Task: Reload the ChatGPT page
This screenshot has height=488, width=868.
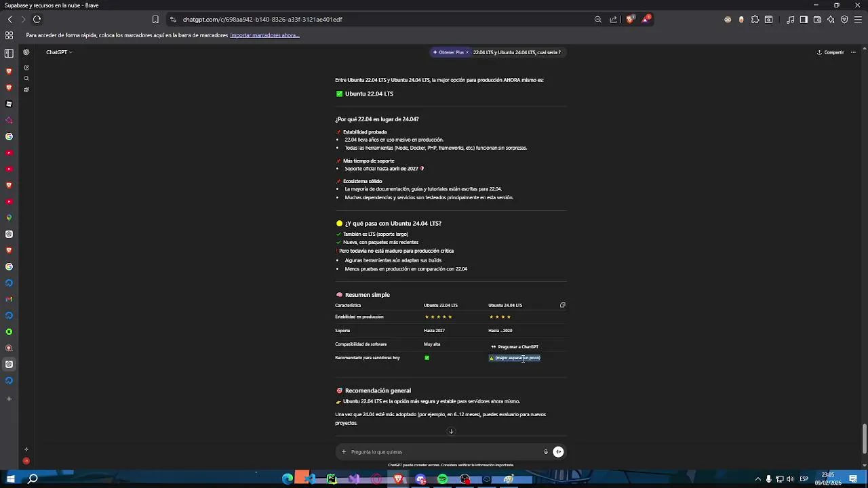Action: pos(37,20)
